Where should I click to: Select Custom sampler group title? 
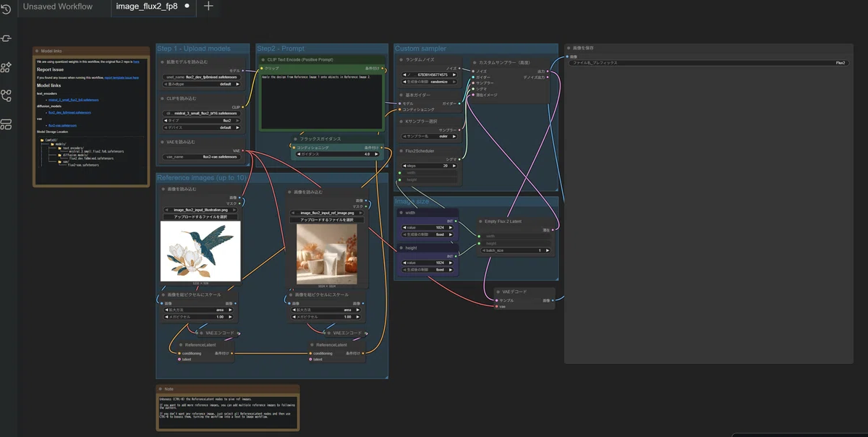pyautogui.click(x=420, y=48)
